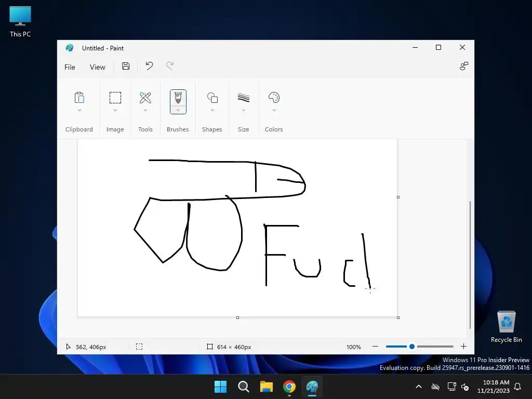Open the Colors palette icon

274,98
